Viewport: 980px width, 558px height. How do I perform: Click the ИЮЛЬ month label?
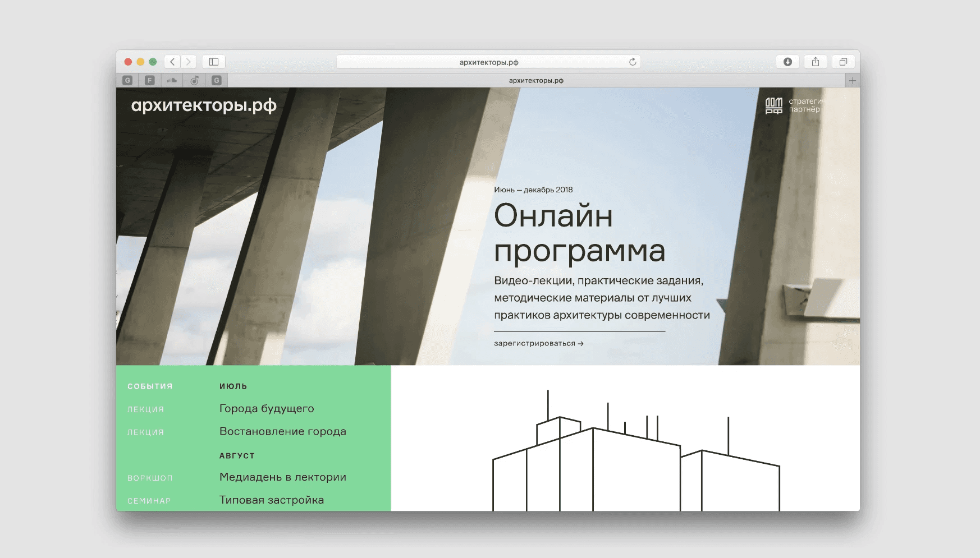pos(233,386)
